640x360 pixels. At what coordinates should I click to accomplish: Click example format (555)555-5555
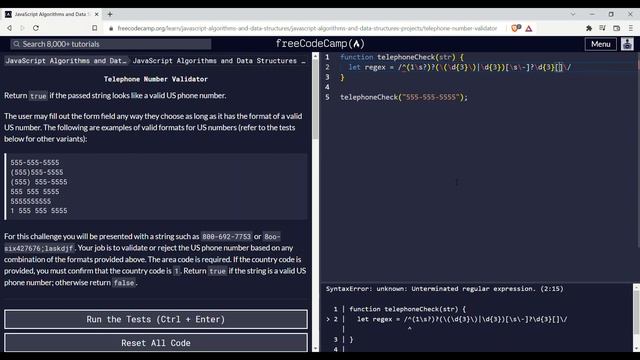click(37, 172)
